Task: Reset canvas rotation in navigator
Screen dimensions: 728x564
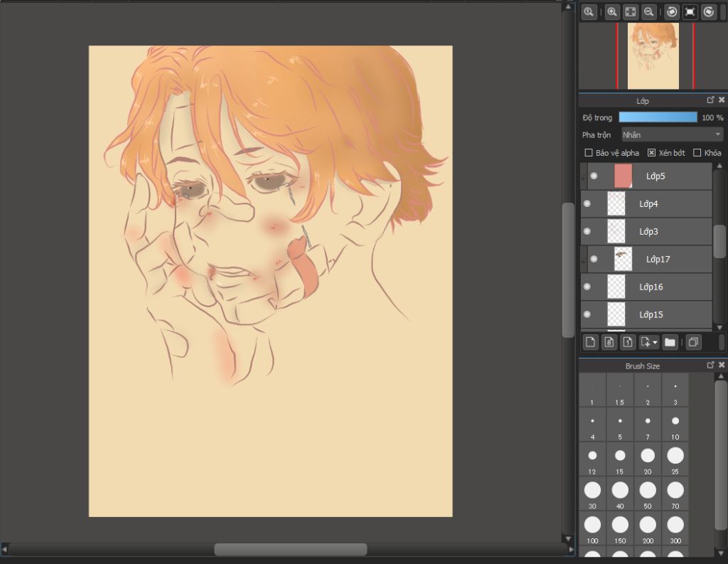Action: (690, 12)
